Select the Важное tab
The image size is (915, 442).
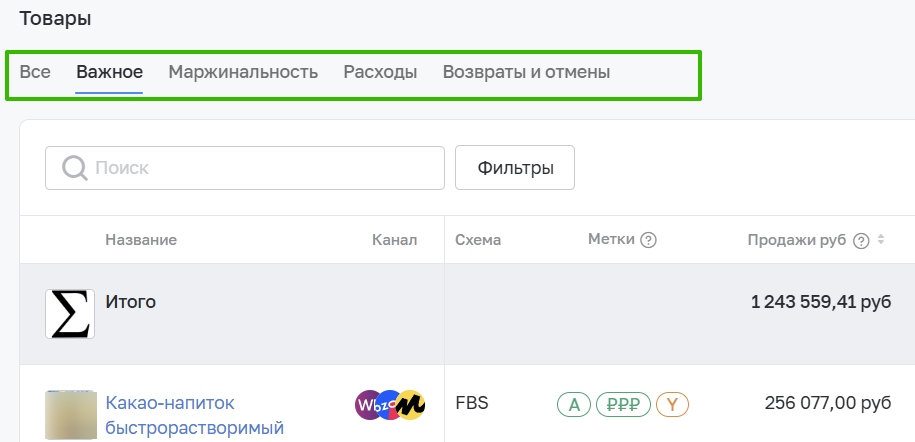tap(110, 72)
